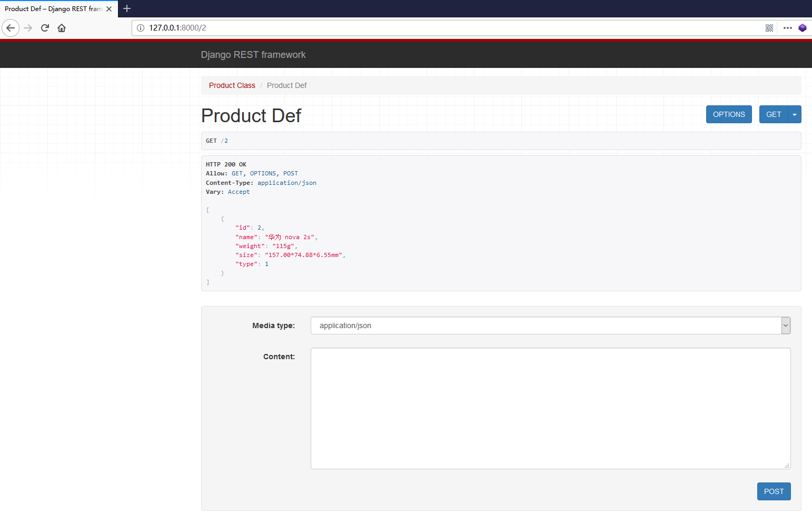Click the browser forward arrow
The width and height of the screenshot is (812, 523).
point(28,28)
